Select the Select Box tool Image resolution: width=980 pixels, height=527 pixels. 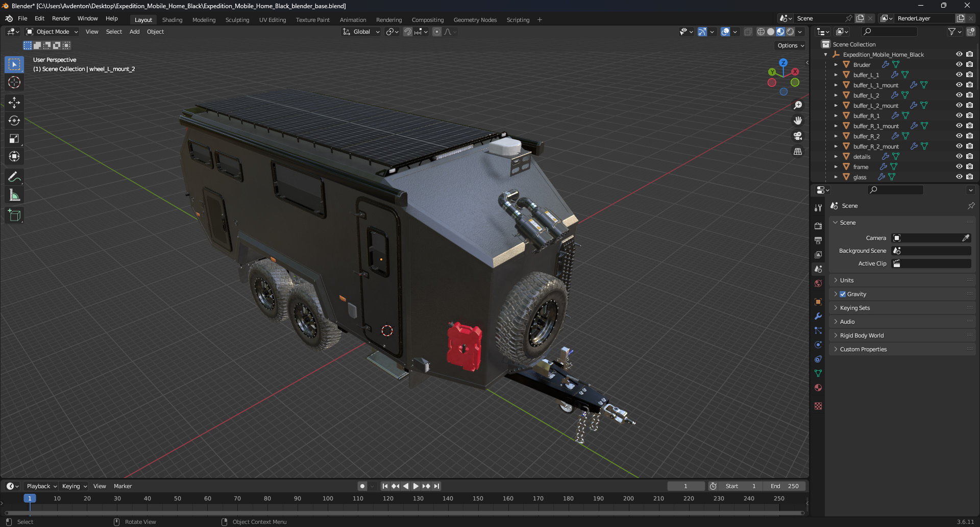point(14,64)
